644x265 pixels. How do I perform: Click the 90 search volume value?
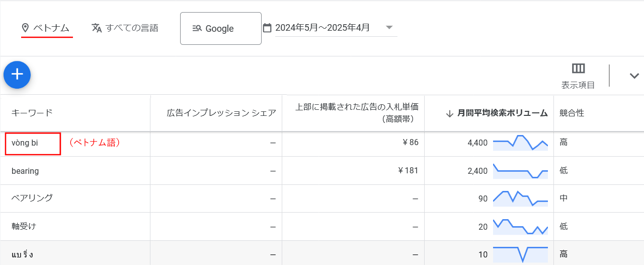pyautogui.click(x=483, y=198)
